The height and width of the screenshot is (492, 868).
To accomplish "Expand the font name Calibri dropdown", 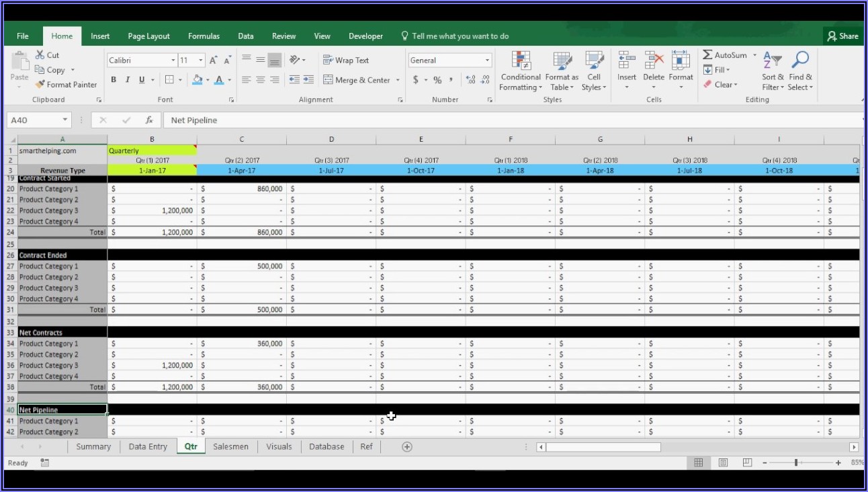I will tap(171, 60).
